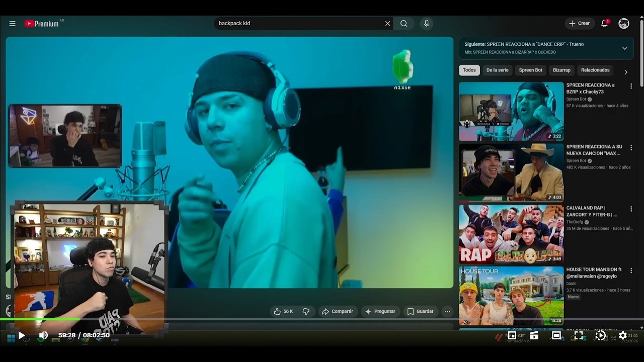Open the notifications bell

point(605,24)
